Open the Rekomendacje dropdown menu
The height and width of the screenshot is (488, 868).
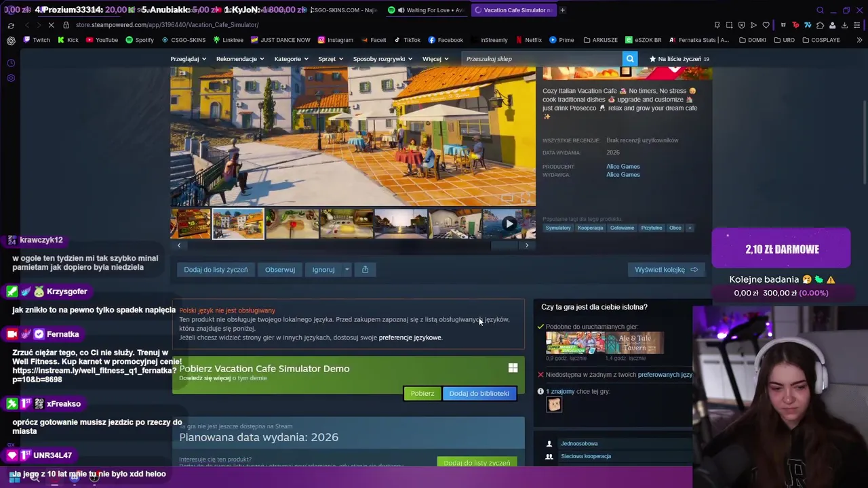[240, 59]
